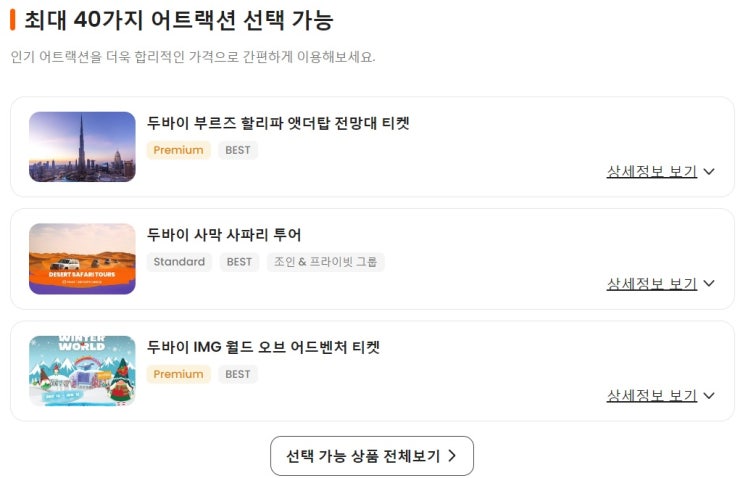The image size is (743, 478).
Task: Click Standard badge on desert safari tour
Action: 179,262
